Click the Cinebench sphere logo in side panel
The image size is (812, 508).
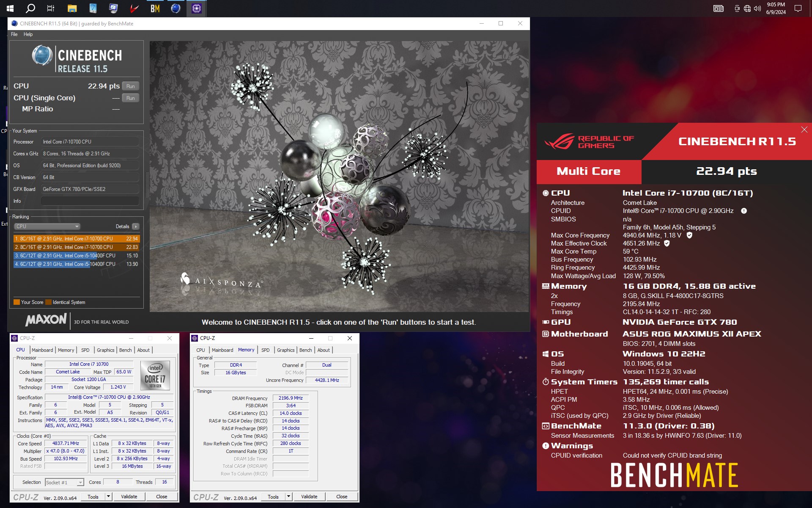point(42,55)
